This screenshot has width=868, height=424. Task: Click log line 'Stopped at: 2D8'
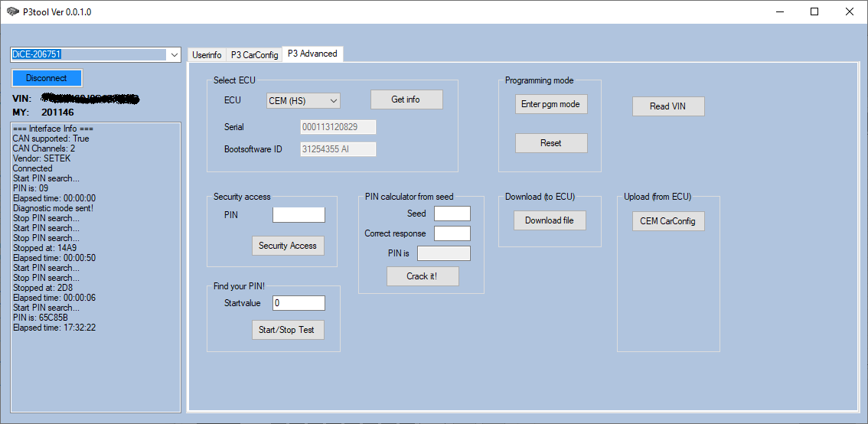[x=43, y=288]
